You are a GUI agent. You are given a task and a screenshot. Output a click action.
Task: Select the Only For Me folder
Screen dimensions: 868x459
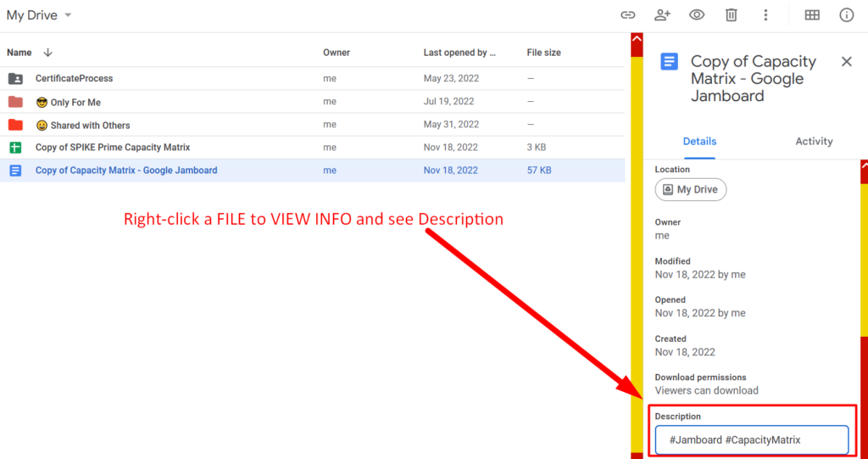tap(313, 102)
